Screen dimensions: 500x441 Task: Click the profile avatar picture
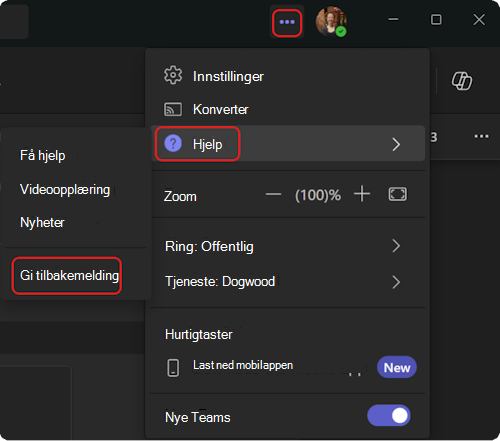(x=331, y=22)
